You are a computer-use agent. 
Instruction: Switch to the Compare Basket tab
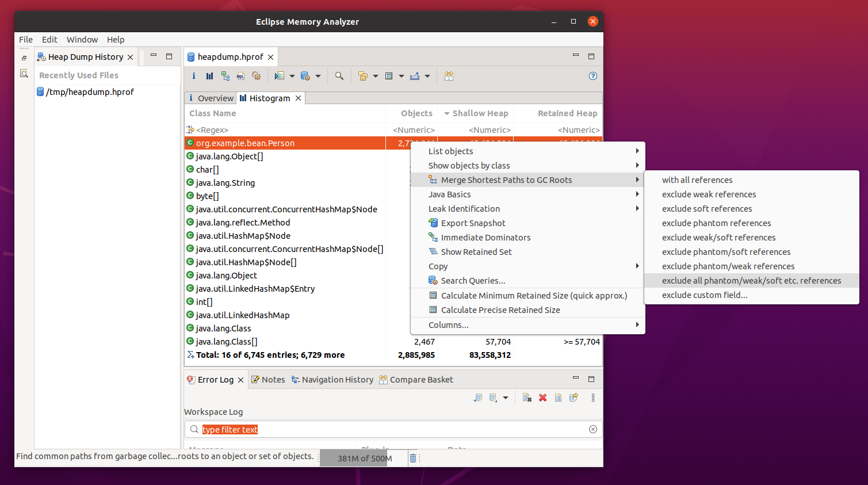pos(416,380)
